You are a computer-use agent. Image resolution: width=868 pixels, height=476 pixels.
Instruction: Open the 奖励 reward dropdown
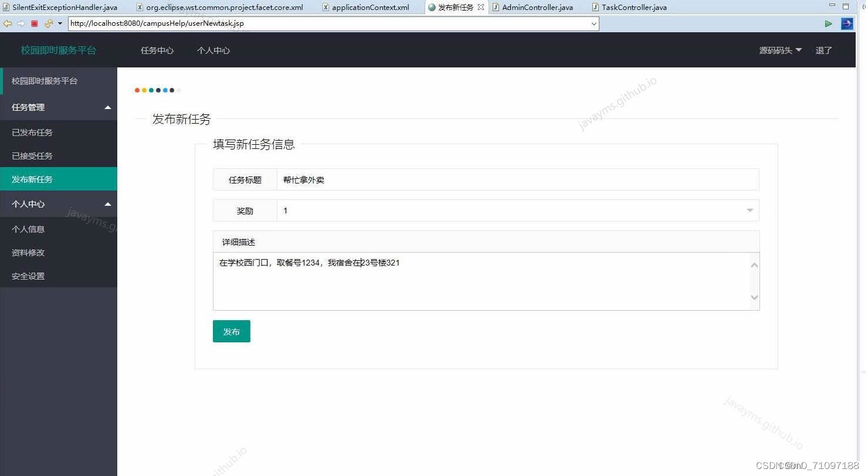[x=749, y=210]
